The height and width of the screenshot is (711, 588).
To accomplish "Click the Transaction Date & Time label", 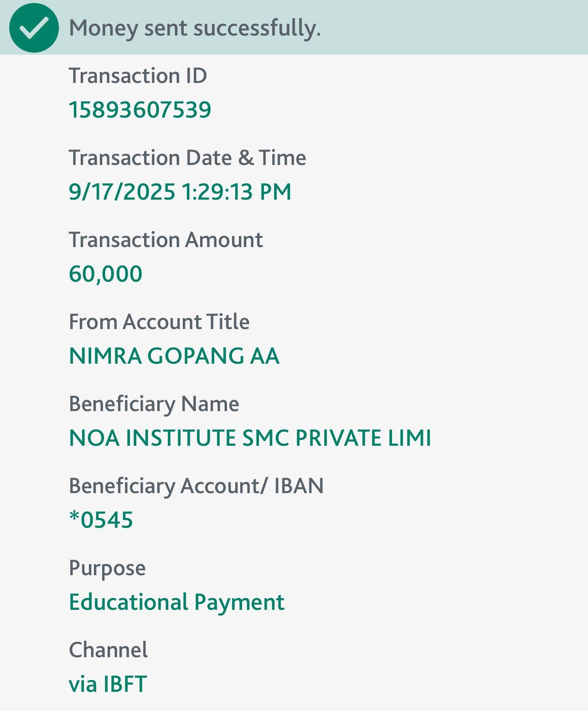I will tap(187, 158).
